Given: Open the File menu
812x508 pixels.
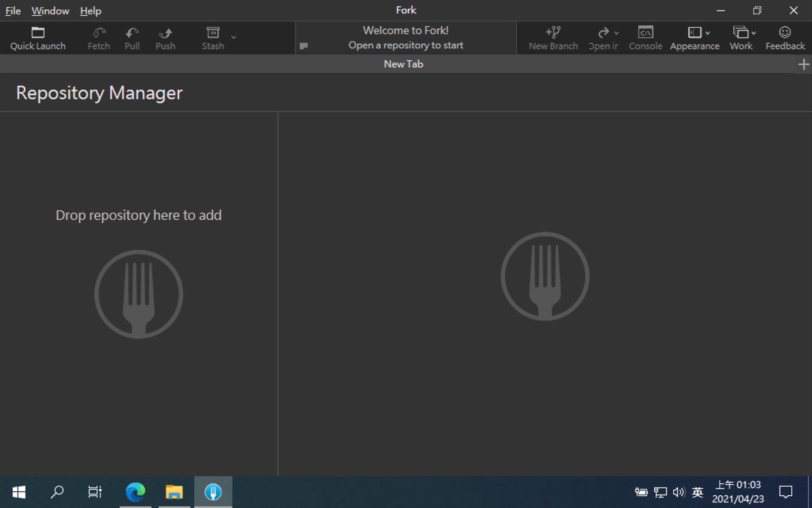Looking at the screenshot, I should [13, 11].
